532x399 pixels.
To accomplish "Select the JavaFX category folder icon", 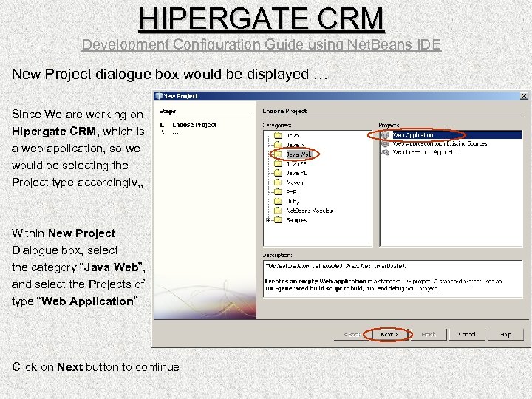I will [x=279, y=145].
